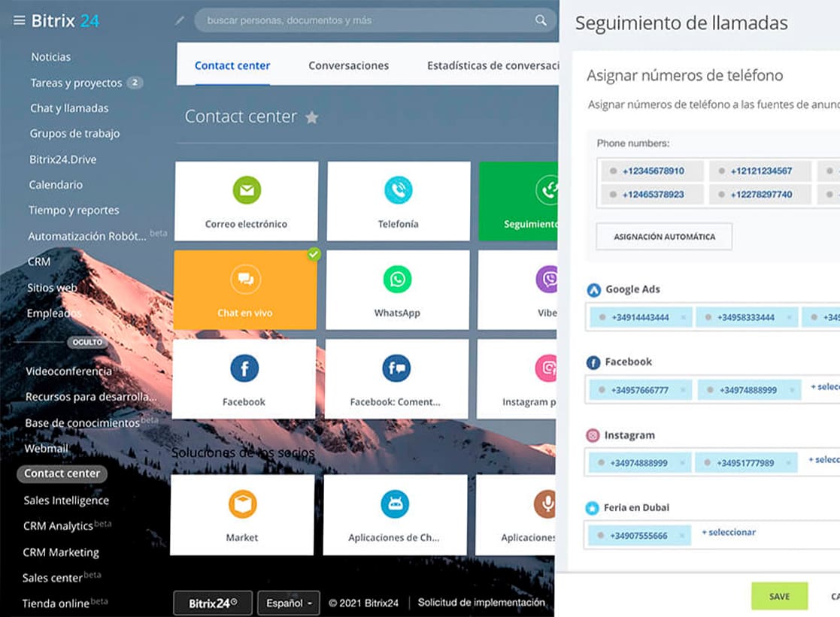Switch to the Conversaciones tab
The height and width of the screenshot is (617, 840).
tap(348, 65)
